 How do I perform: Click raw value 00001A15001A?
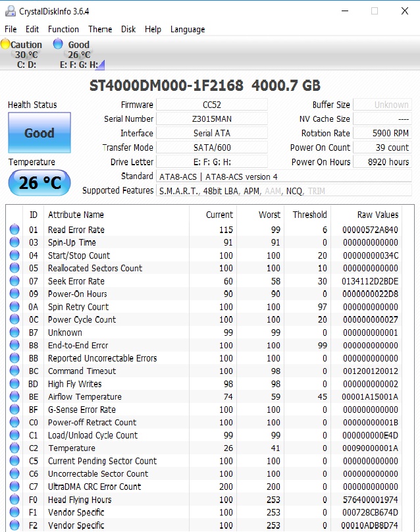[370, 396]
